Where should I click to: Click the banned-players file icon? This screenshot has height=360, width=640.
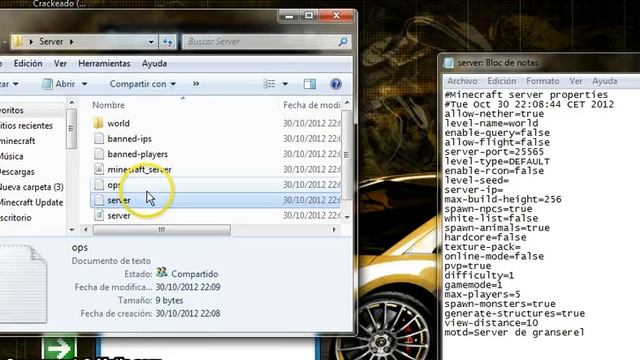(x=99, y=154)
